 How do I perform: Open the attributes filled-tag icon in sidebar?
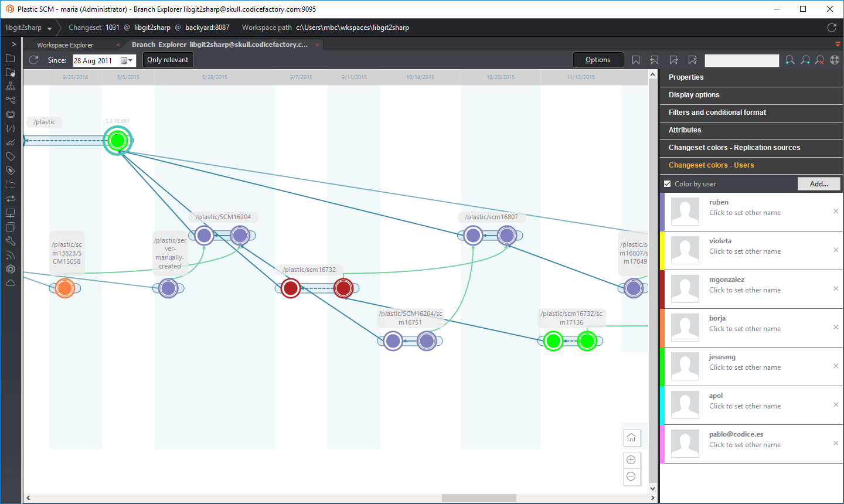click(10, 171)
